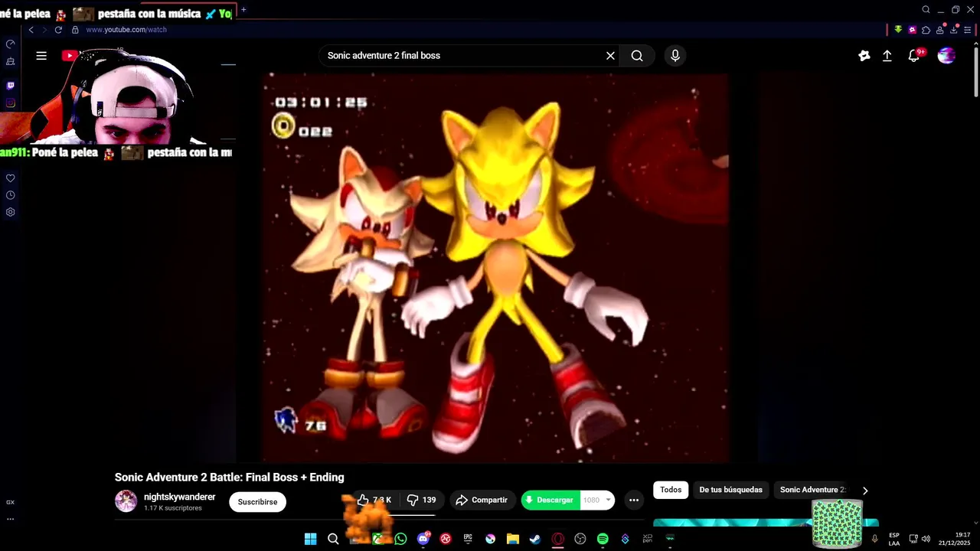Image resolution: width=980 pixels, height=551 pixels.
Task: Open the YouTube notifications bell
Action: click(x=914, y=56)
